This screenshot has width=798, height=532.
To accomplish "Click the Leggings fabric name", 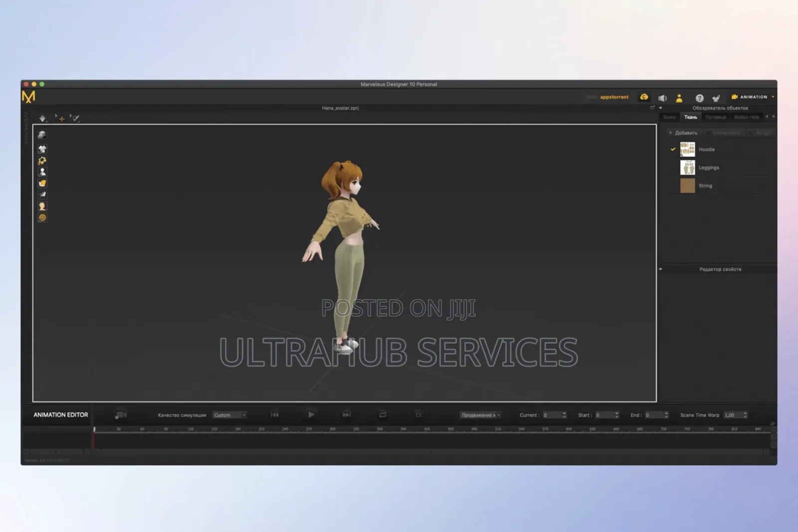I will coord(709,168).
